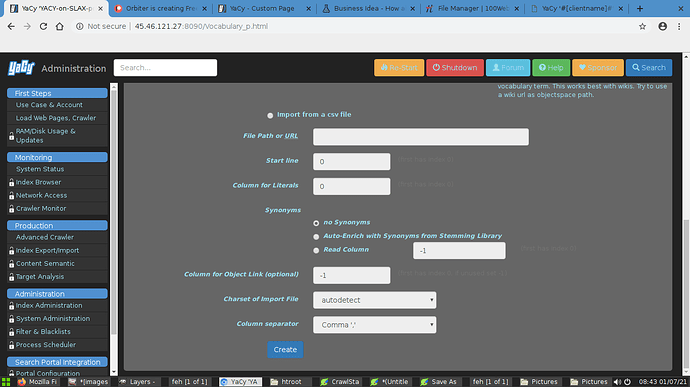Screen dimensions: 690x387
Task: Click the header Search... text box
Action: point(165,68)
